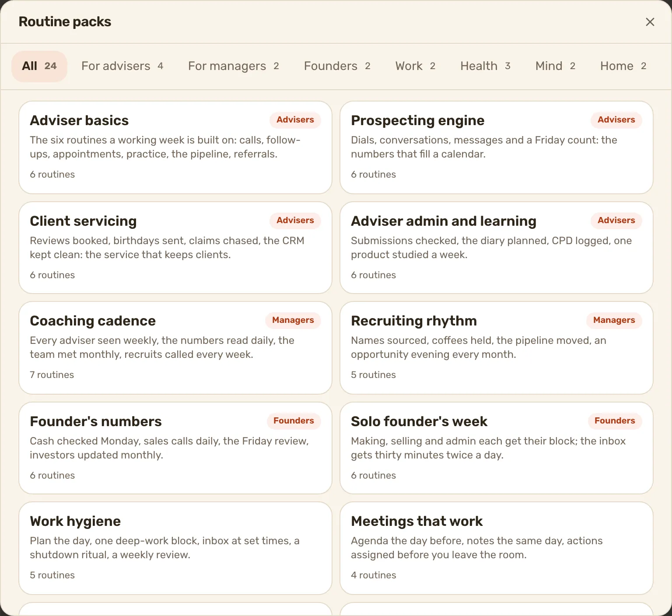This screenshot has height=616, width=672.
Task: Click the Managers badge on Coaching cadence
Action: coord(293,320)
